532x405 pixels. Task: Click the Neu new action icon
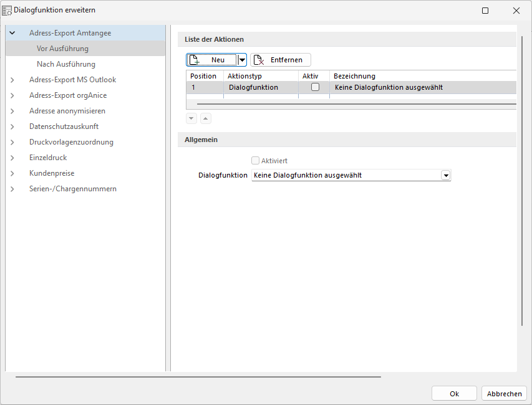point(195,60)
